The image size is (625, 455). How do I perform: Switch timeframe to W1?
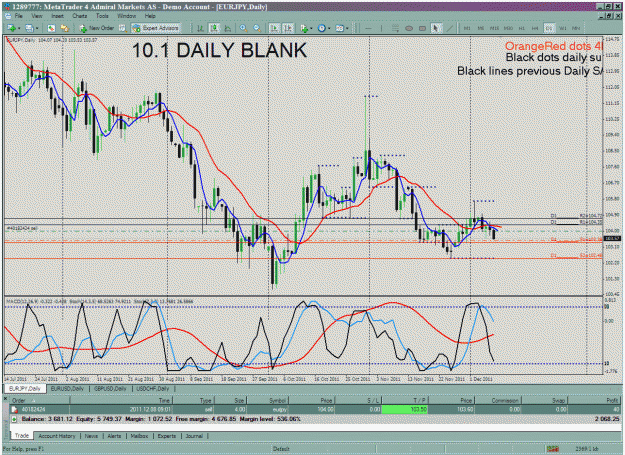pos(563,28)
